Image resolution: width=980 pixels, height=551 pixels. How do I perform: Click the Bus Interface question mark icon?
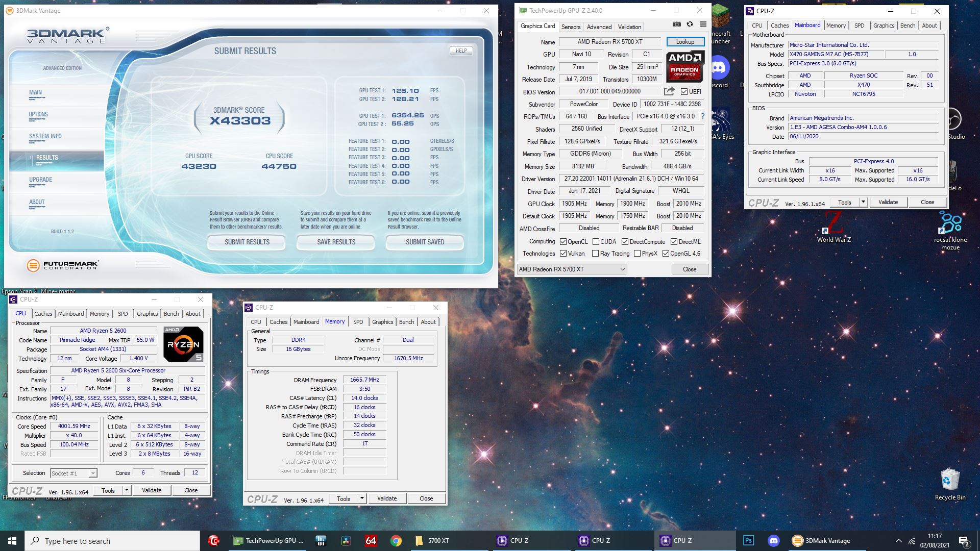[x=703, y=116]
